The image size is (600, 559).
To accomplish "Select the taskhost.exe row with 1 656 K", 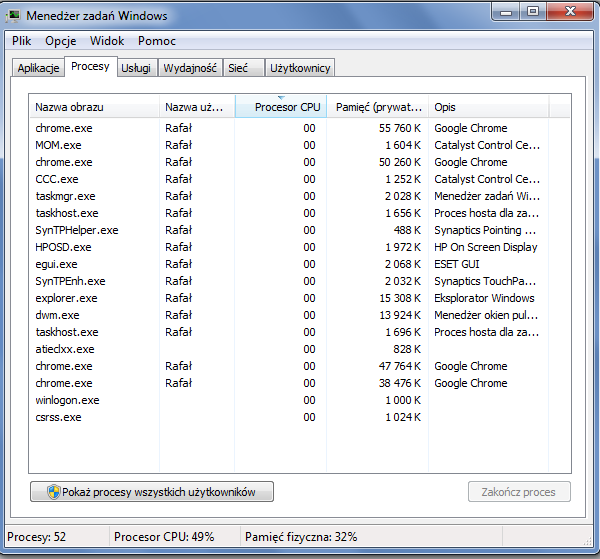I will 300,213.
